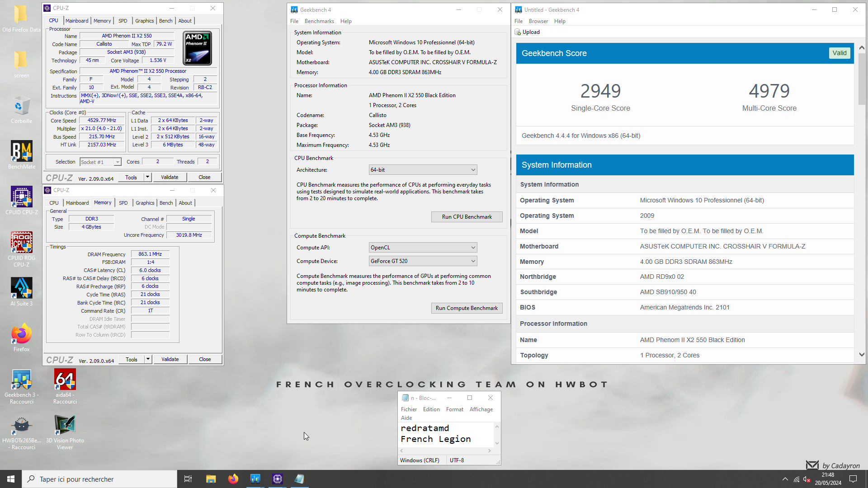This screenshot has height=488, width=868.
Task: Click Validate in memory CPU-Z window
Action: click(170, 359)
